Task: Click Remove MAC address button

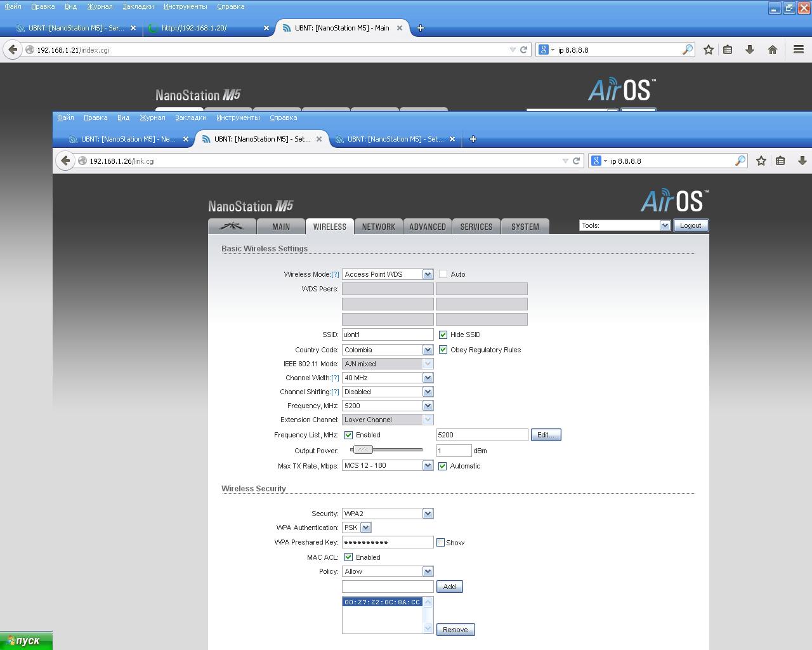Action: (x=455, y=630)
